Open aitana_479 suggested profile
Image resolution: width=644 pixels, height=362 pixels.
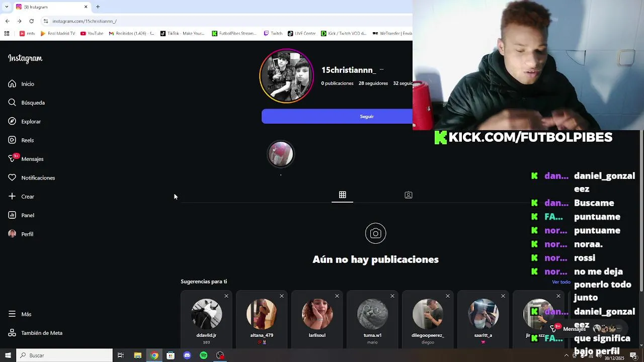tap(262, 314)
